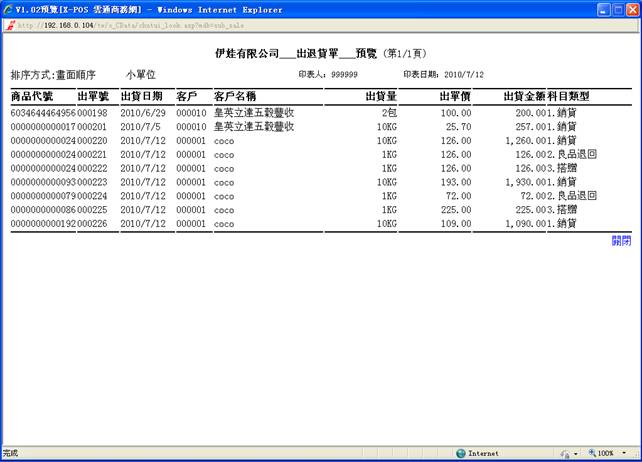Click the window resize grip at bottom-right
The width and height of the screenshot is (642, 462).
[x=634, y=454]
